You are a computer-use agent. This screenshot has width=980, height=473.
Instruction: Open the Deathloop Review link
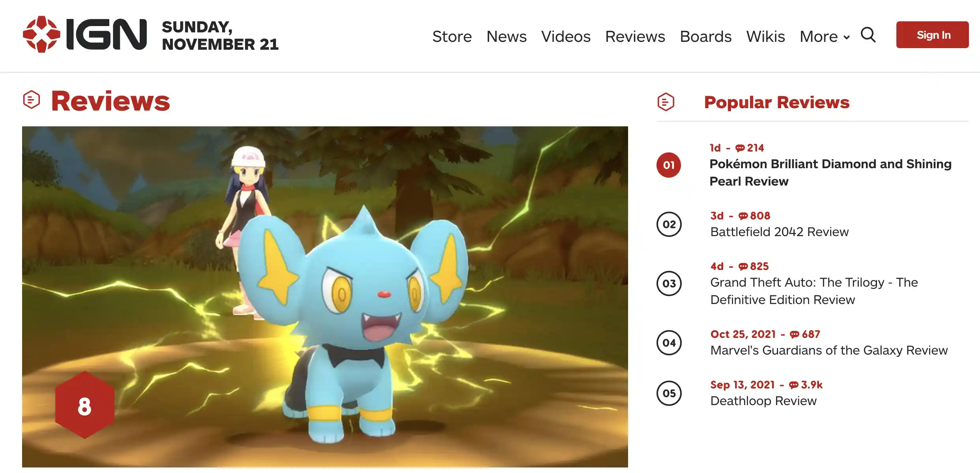(763, 401)
